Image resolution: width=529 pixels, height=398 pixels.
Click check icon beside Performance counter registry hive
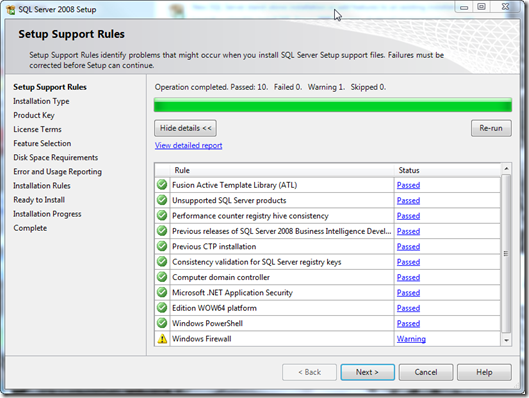click(162, 216)
